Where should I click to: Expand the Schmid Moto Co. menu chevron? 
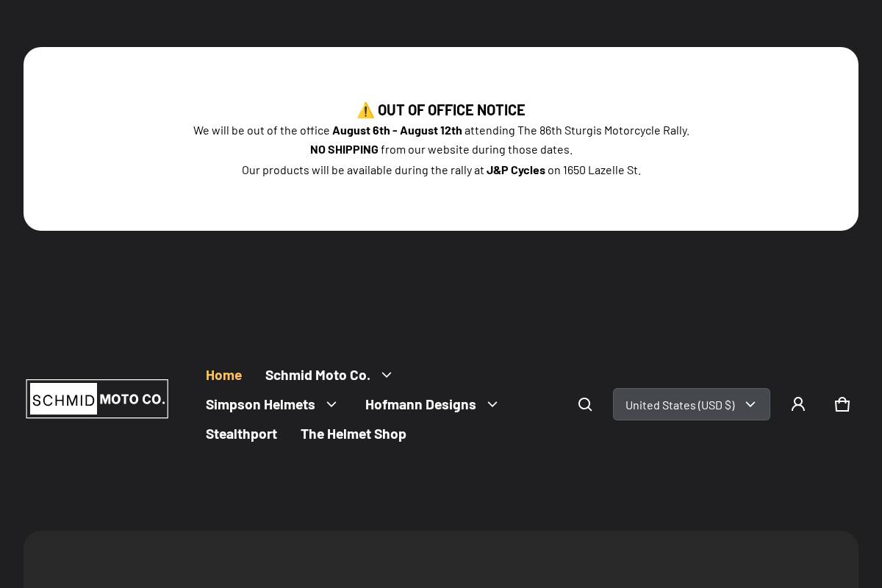tap(387, 375)
